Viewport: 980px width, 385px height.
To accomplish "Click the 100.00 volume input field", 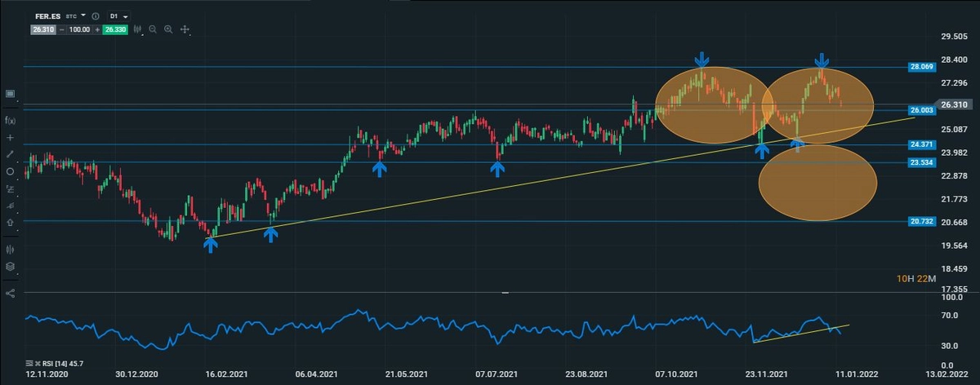I will (79, 29).
